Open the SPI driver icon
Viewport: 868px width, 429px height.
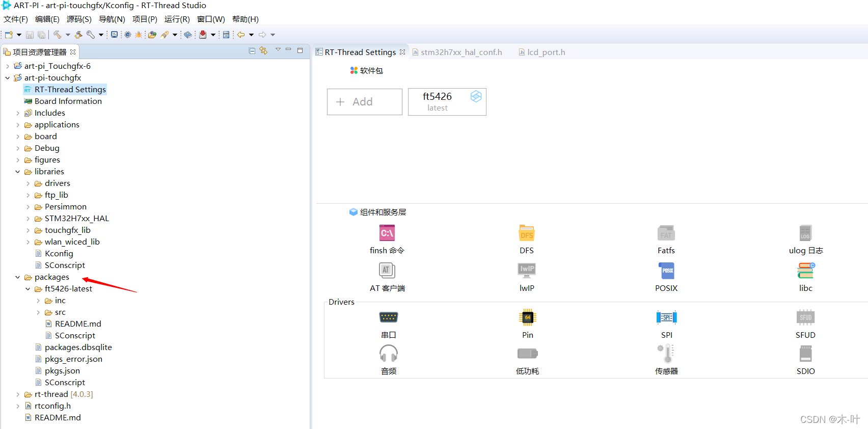pos(667,317)
